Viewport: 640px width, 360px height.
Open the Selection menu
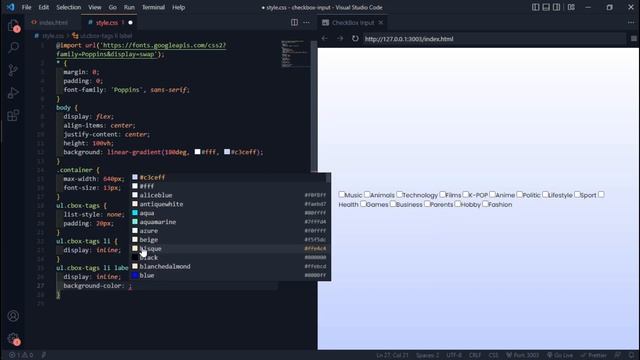(69, 7)
